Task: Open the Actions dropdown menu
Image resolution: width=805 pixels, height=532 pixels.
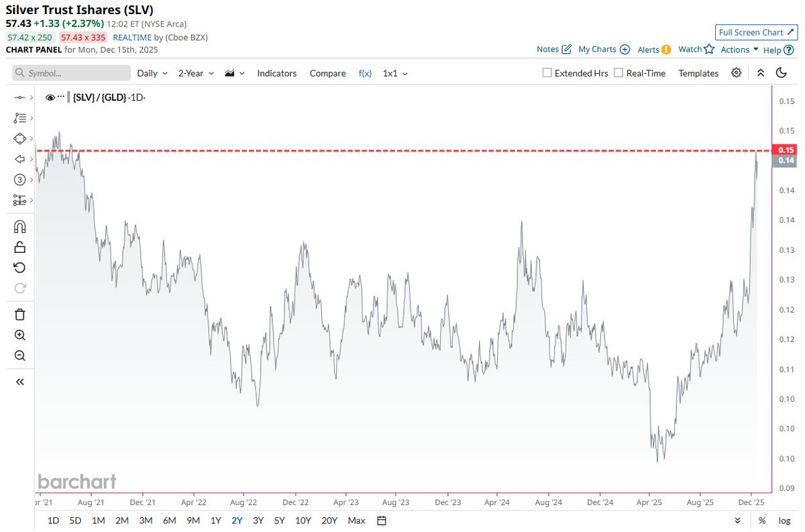Action: click(x=737, y=49)
